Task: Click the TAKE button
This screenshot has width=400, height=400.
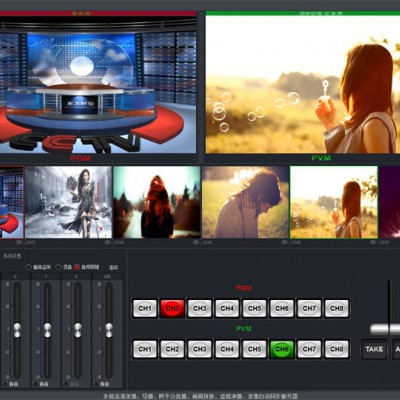Action: (x=374, y=349)
